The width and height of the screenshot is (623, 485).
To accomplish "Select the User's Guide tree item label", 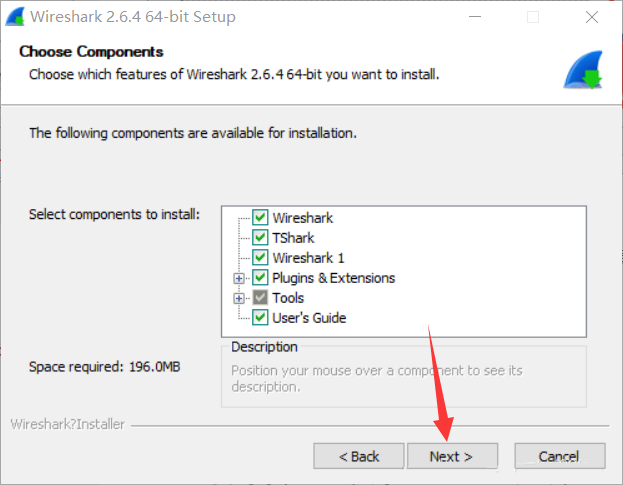I will point(309,318).
